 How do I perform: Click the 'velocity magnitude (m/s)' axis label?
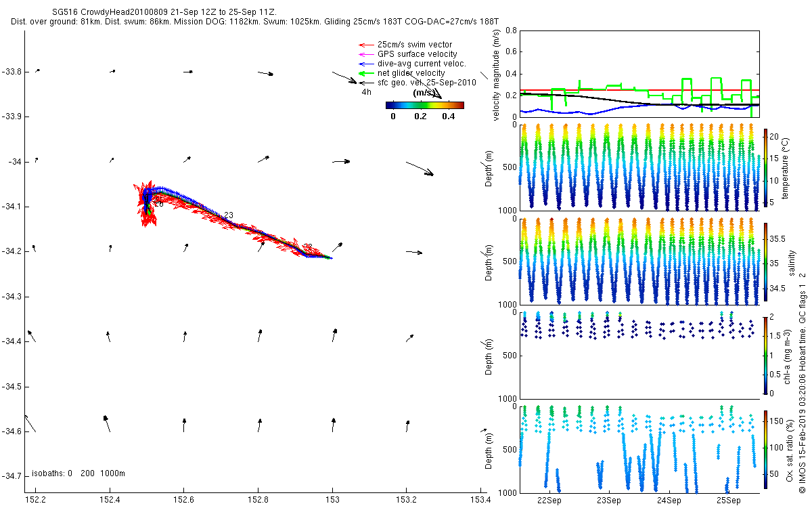pyautogui.click(x=496, y=74)
